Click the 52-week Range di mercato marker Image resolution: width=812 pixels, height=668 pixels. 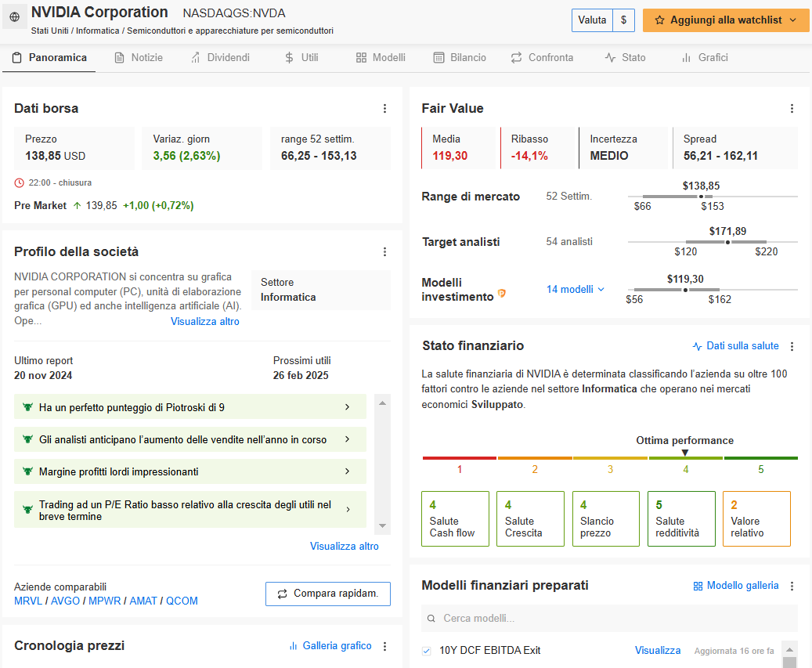coord(701,197)
